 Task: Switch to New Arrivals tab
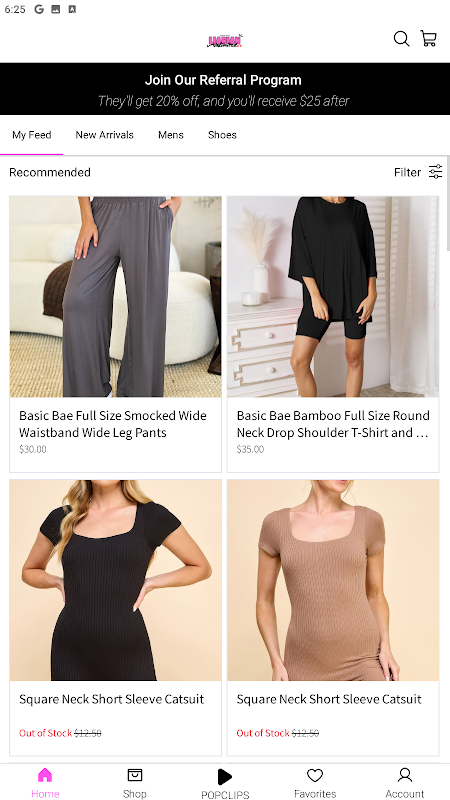(105, 135)
